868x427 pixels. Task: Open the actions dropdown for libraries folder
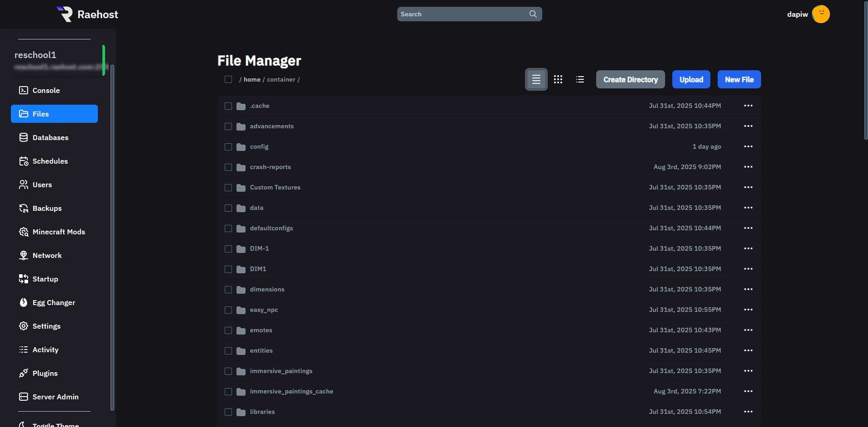tap(748, 412)
